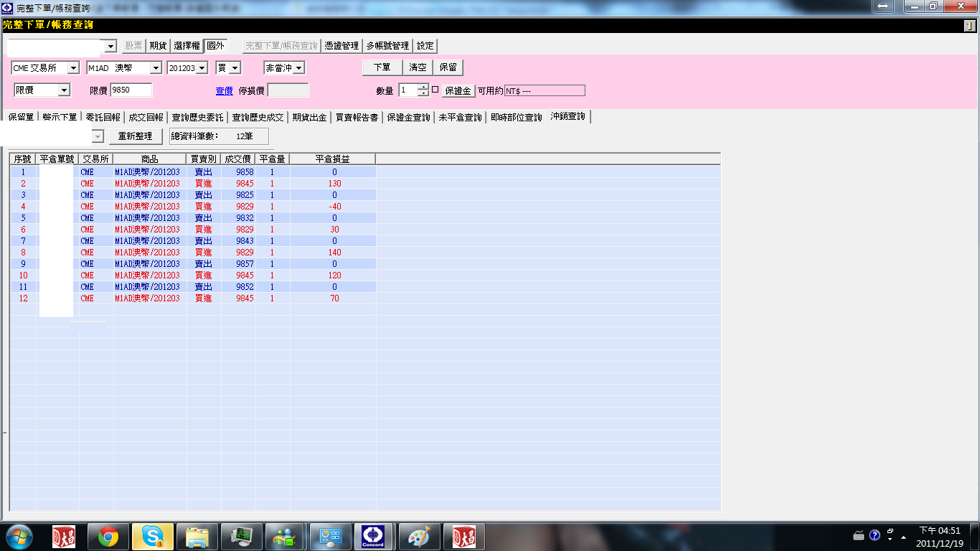This screenshot has width=980, height=551.
Task: Select the profit cell showing -40
Action: click(x=334, y=207)
